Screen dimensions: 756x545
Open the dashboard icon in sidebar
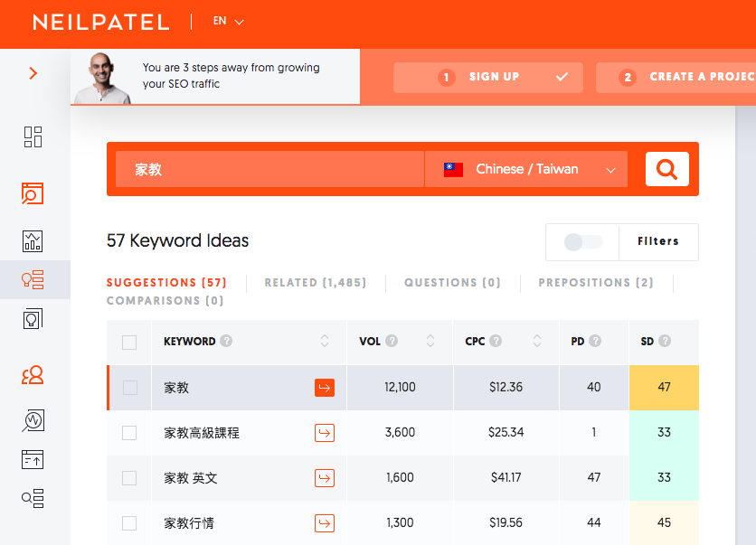click(33, 137)
